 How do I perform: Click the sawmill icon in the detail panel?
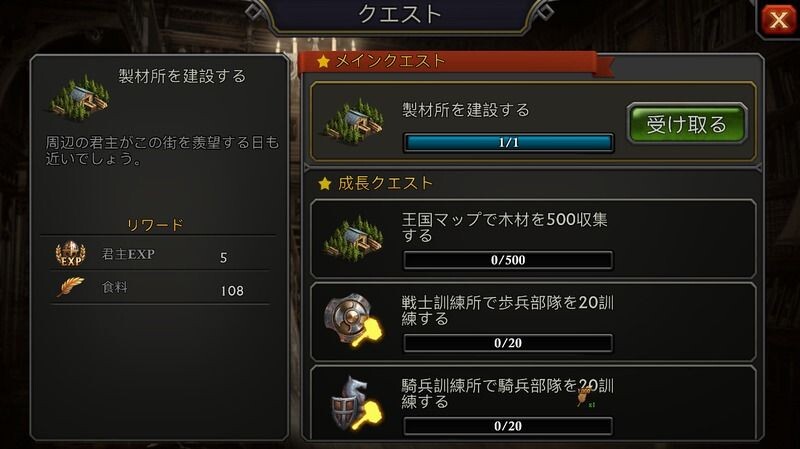pos(80,97)
